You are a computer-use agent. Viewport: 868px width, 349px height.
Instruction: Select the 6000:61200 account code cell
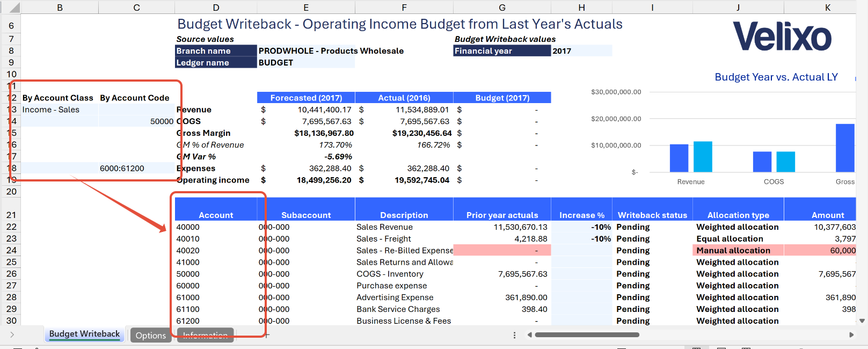pyautogui.click(x=137, y=168)
